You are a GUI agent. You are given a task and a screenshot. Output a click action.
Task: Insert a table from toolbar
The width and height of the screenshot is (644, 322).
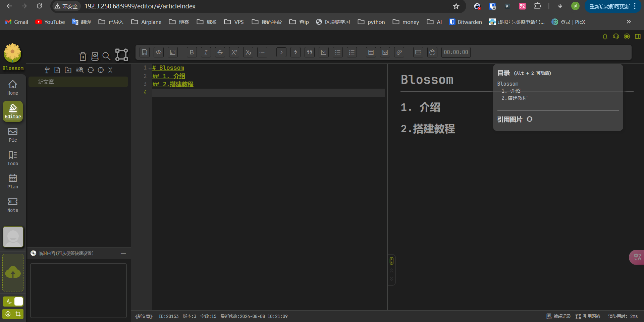[x=371, y=52]
